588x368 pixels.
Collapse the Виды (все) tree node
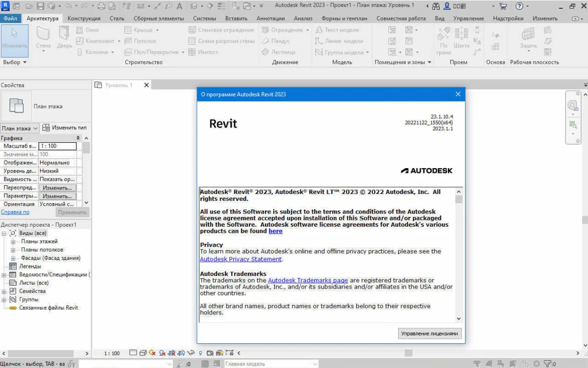[4, 233]
